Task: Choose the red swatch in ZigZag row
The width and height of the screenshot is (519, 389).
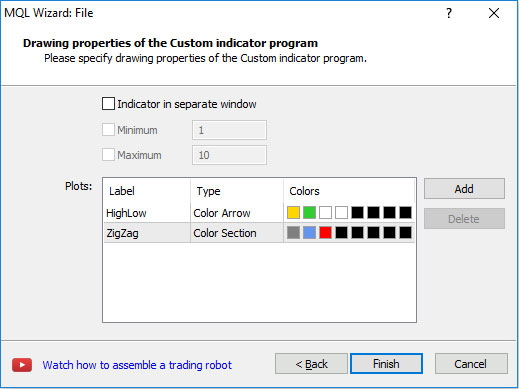Action: pyautogui.click(x=325, y=233)
